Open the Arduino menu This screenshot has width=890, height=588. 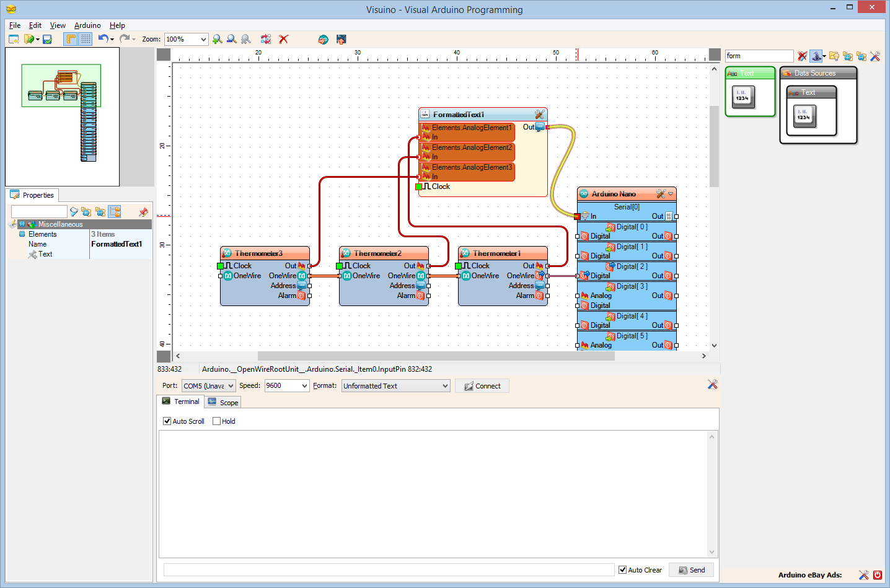(x=87, y=25)
